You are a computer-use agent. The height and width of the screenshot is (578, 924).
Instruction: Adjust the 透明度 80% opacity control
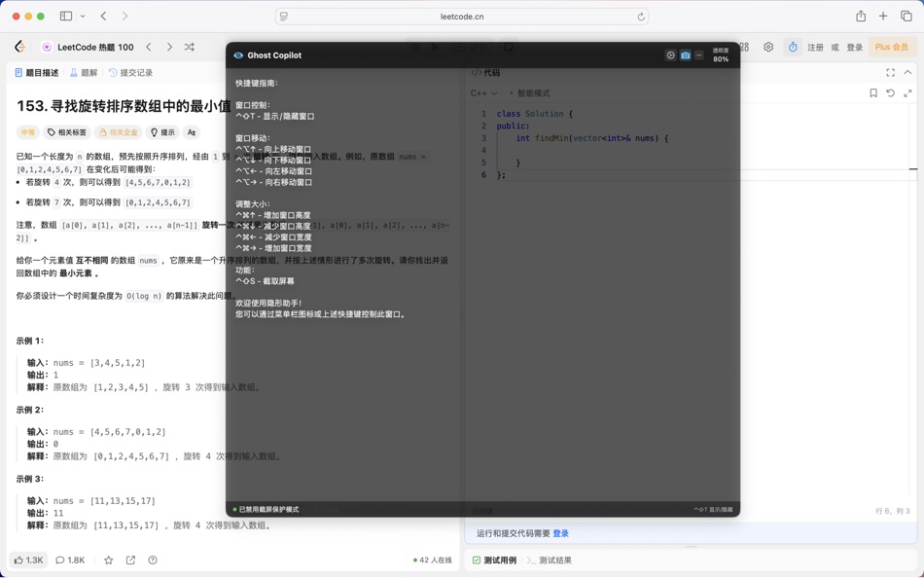(x=721, y=54)
